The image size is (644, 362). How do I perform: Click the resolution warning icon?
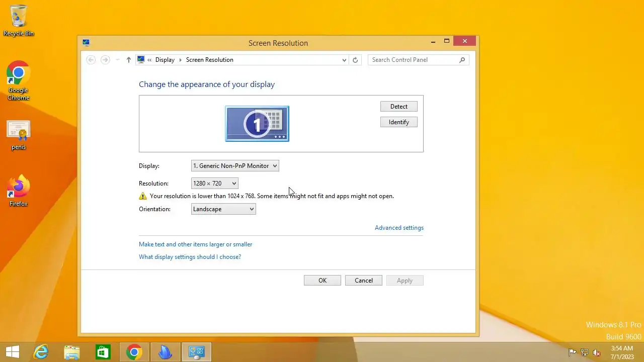point(143,196)
